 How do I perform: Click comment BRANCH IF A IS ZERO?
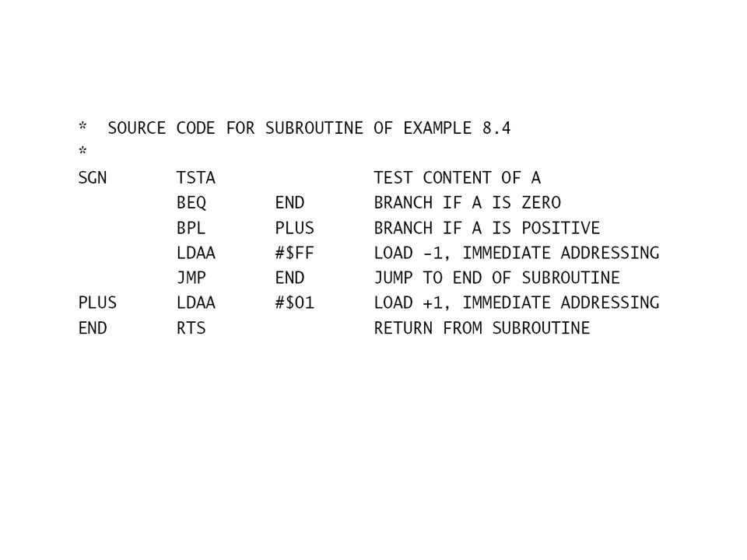pyautogui.click(x=468, y=203)
